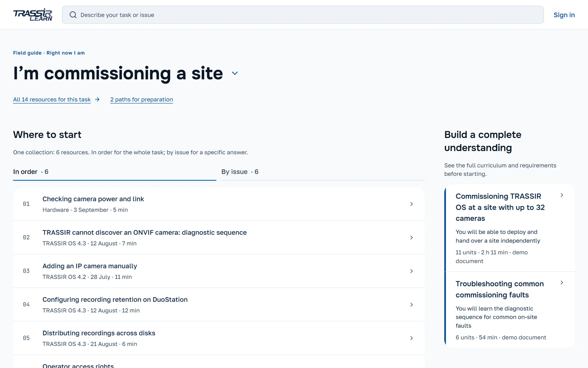Open 2 paths for preparation link
This screenshot has width=588, height=368.
point(141,100)
